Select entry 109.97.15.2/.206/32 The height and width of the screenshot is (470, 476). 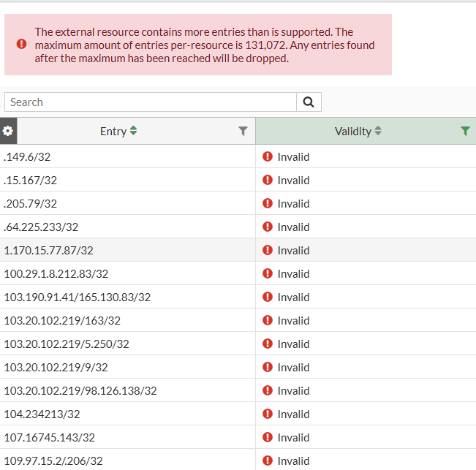click(x=53, y=461)
